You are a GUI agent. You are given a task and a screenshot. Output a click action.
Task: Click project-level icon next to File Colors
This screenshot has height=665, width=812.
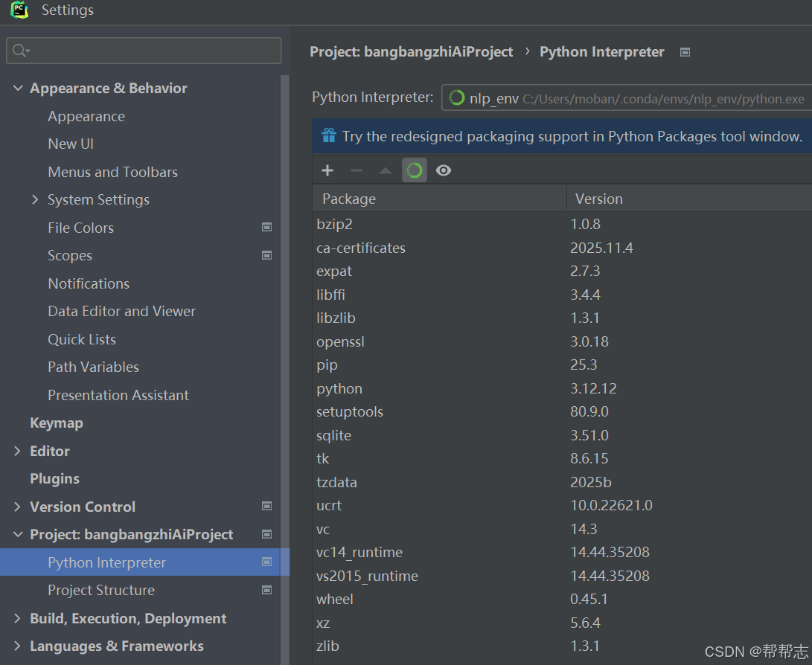[x=266, y=227]
